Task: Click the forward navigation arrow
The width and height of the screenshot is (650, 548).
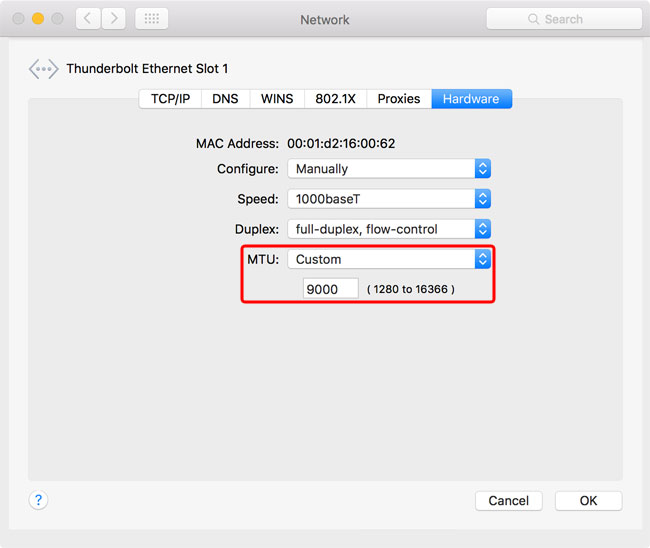Action: coord(113,19)
